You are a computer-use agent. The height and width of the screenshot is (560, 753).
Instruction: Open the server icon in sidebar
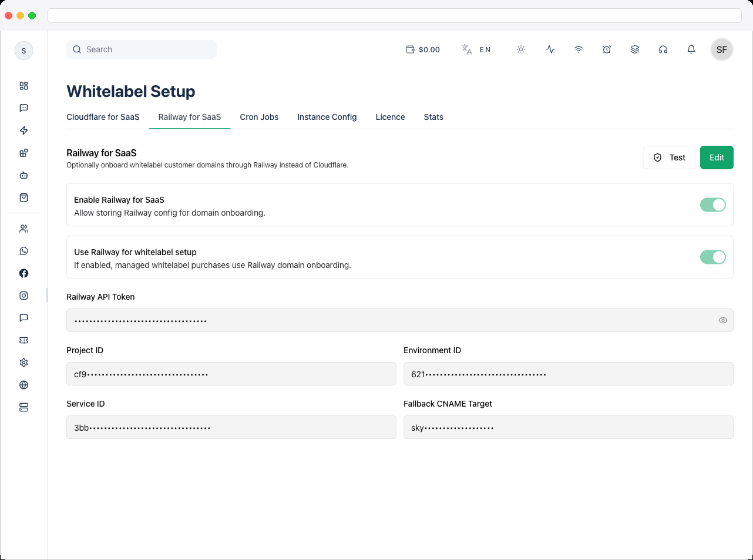coord(23,407)
